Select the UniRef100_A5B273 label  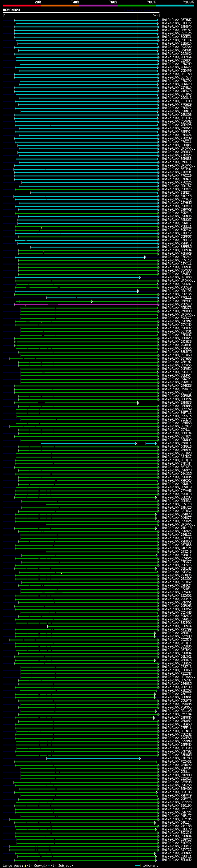[176, 308]
